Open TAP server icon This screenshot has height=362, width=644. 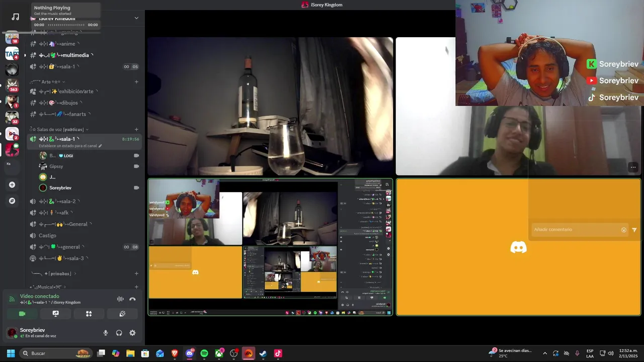[12, 53]
